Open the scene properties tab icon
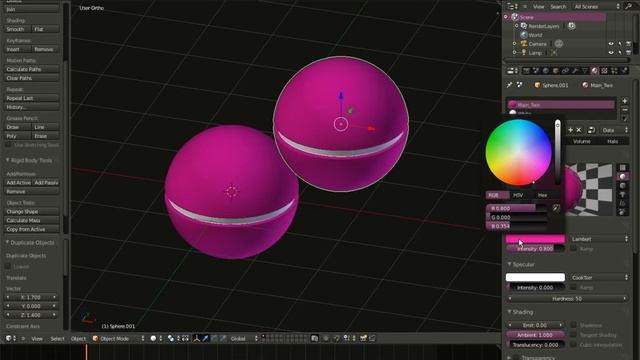Image resolution: width=640 pixels, height=360 pixels. point(536,71)
